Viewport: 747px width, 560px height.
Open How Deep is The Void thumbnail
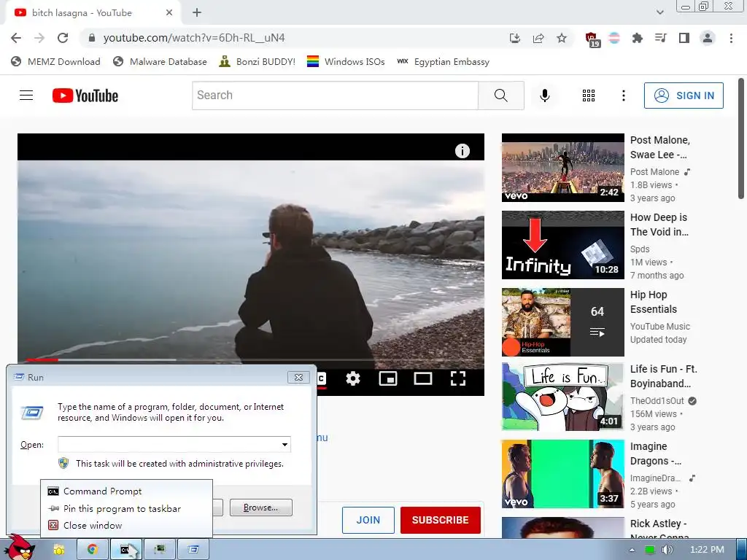tap(562, 245)
